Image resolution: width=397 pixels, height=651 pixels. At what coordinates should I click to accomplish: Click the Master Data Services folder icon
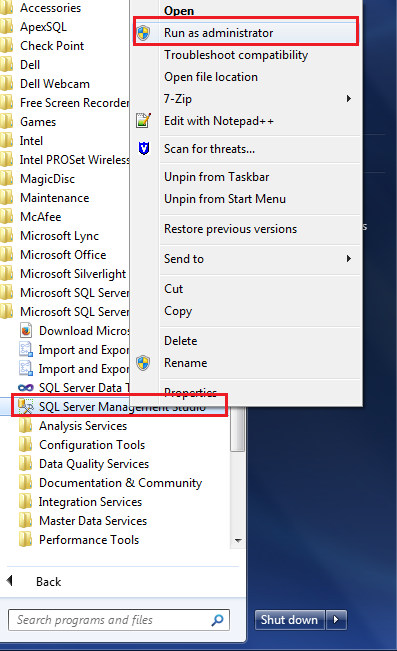26,521
